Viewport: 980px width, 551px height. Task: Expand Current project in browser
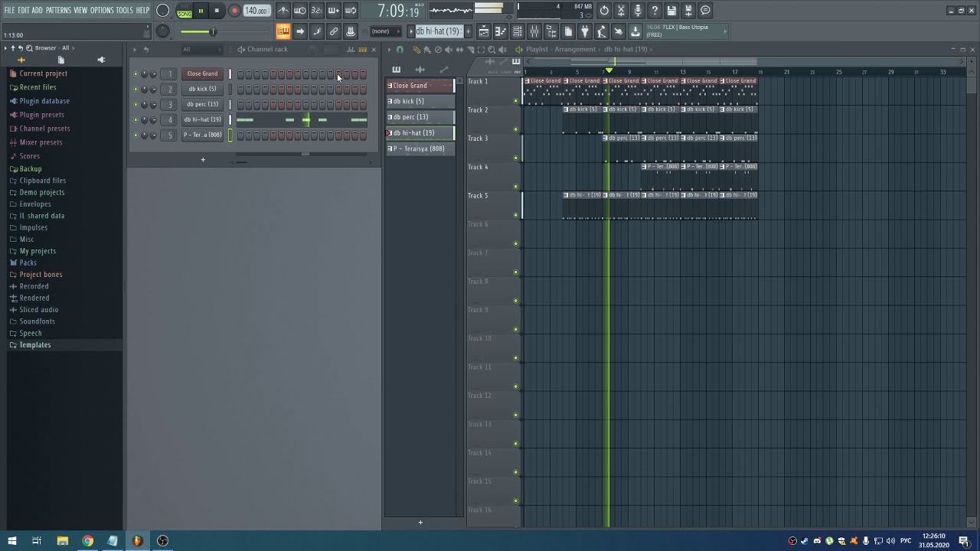point(44,73)
